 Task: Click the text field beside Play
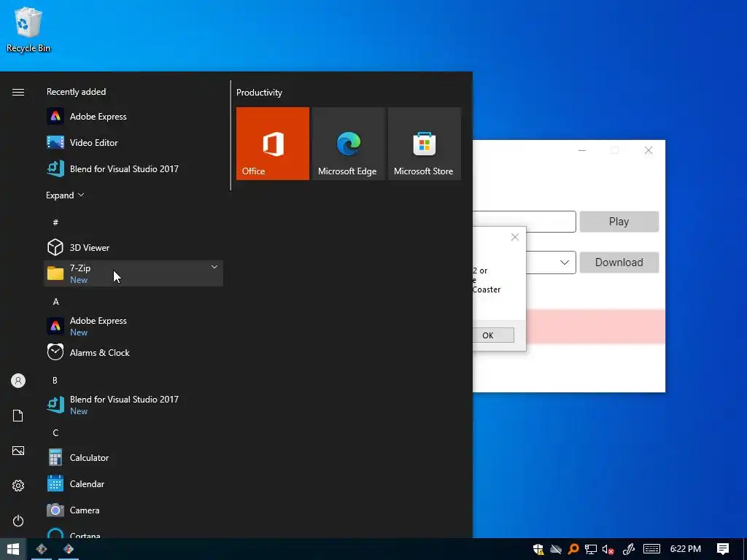(524, 222)
